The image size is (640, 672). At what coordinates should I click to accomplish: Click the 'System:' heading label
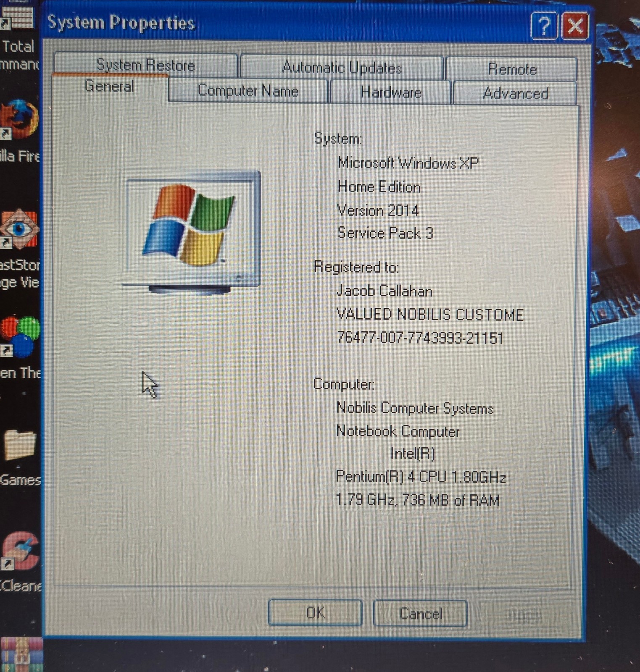click(338, 138)
